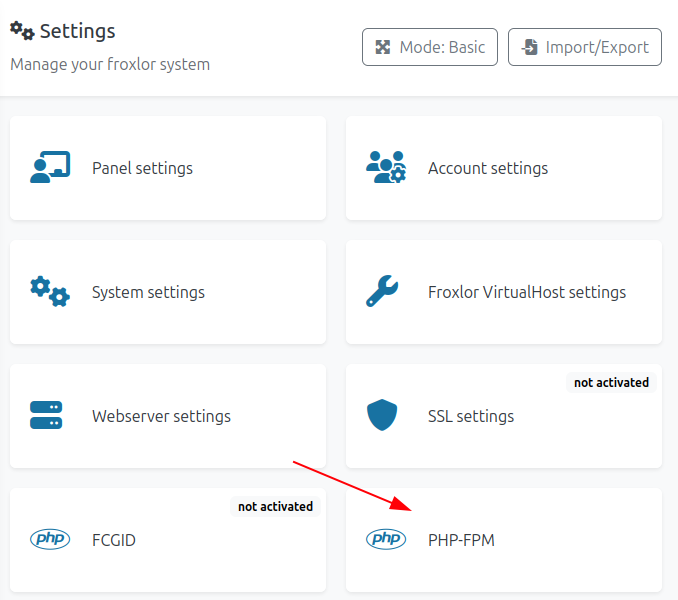This screenshot has width=678, height=600.
Task: Open the Webserver settings text link
Action: tap(161, 416)
